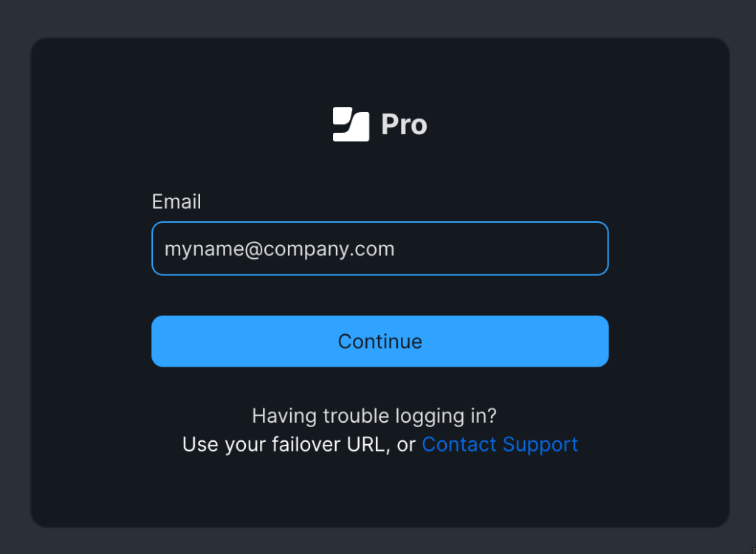Screen dimensions: 756x554
Task: Open the Contact Support link
Action: [x=500, y=444]
